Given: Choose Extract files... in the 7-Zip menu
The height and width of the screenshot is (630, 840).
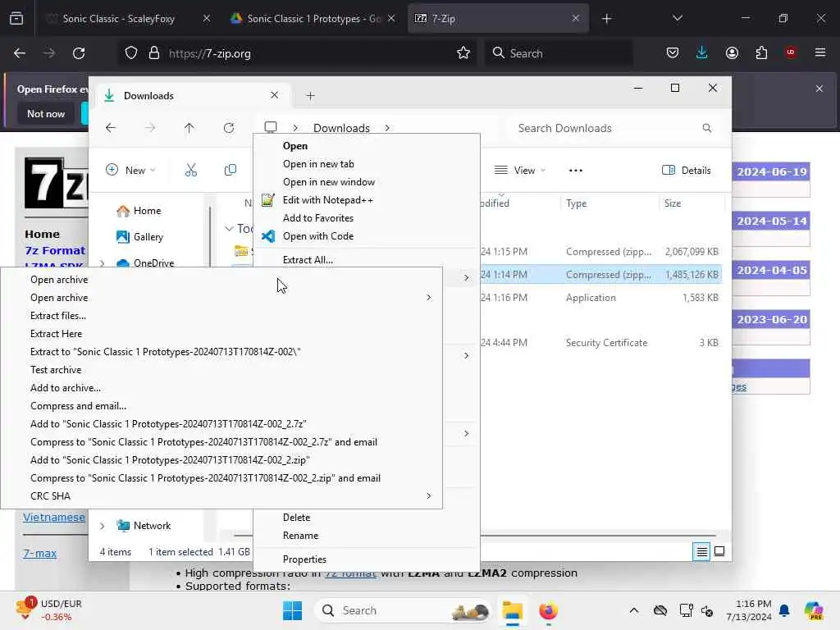Looking at the screenshot, I should (x=58, y=316).
